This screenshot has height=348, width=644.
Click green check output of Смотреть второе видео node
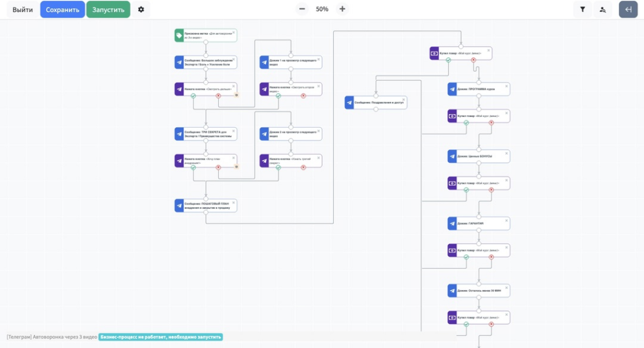point(278,96)
